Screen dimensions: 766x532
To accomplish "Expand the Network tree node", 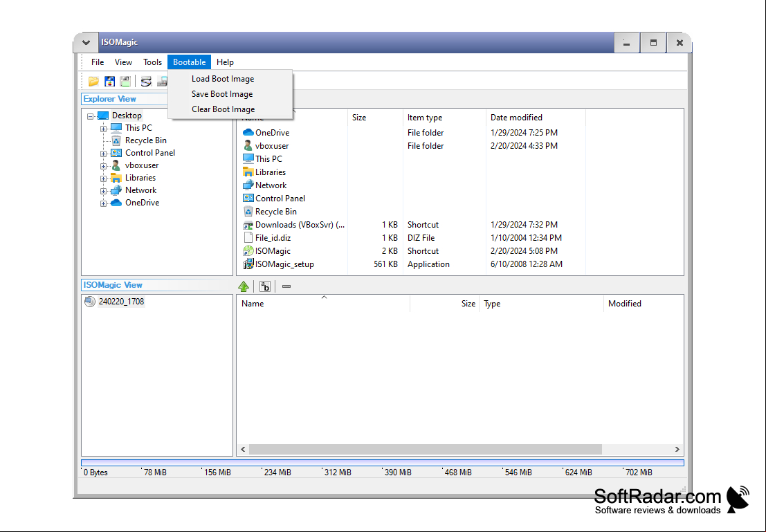I will tap(103, 191).
